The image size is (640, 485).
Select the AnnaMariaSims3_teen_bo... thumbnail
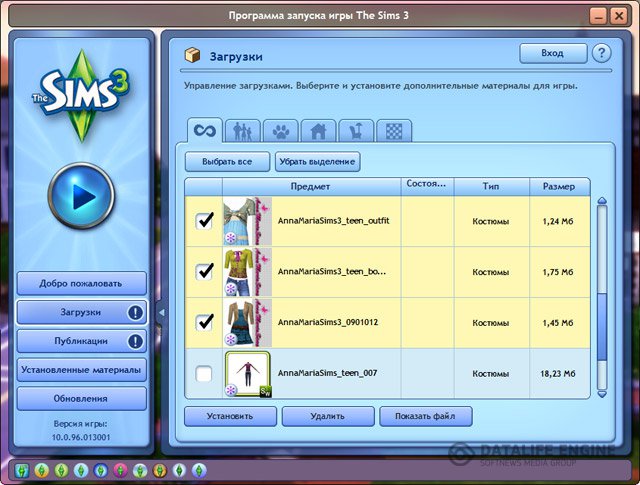point(247,272)
